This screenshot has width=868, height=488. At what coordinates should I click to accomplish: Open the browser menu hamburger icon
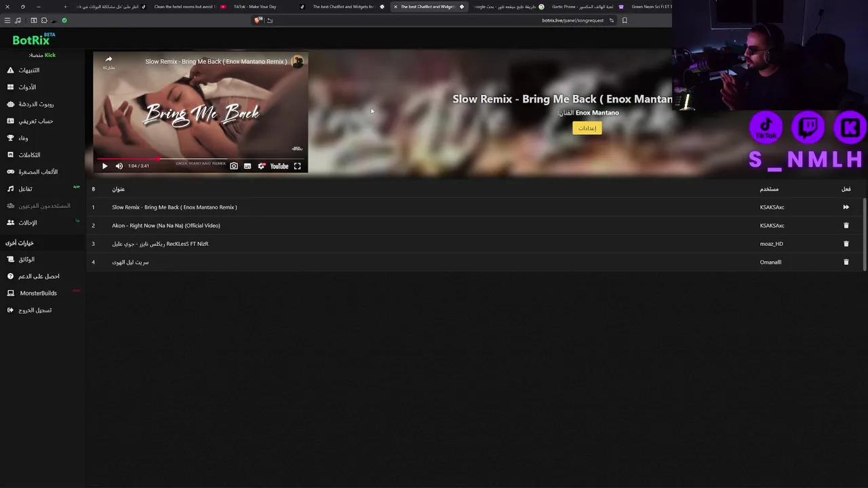[x=7, y=20]
